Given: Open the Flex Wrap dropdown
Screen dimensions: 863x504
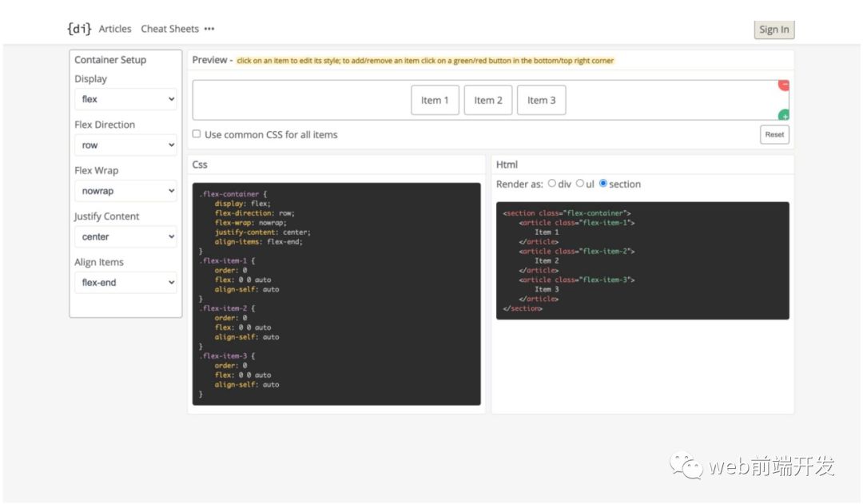Looking at the screenshot, I should pos(125,191).
